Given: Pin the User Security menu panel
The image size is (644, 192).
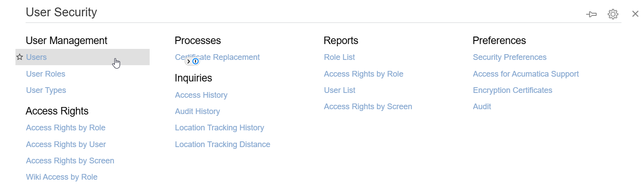Looking at the screenshot, I should tap(591, 15).
